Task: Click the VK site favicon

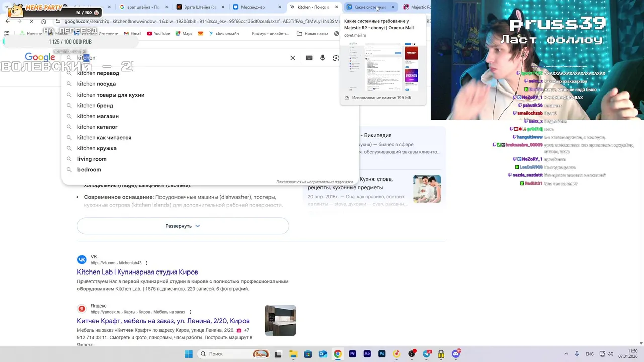Action: (x=82, y=259)
